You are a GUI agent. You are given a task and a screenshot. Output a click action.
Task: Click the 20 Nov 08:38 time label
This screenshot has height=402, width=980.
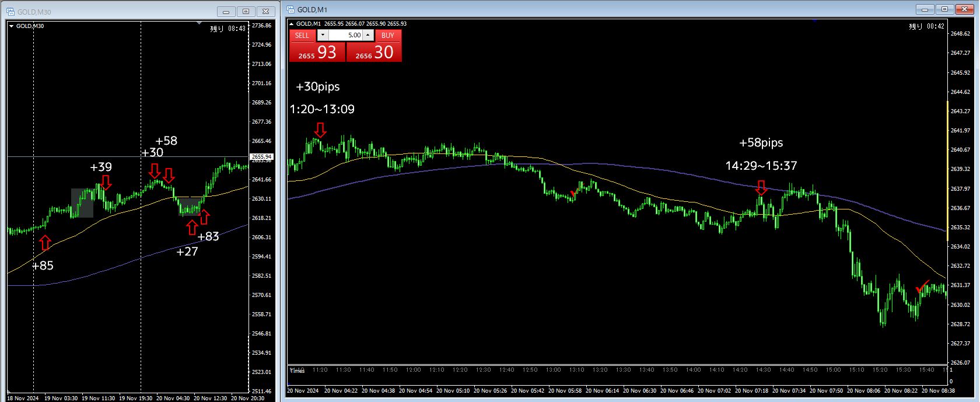click(x=939, y=391)
